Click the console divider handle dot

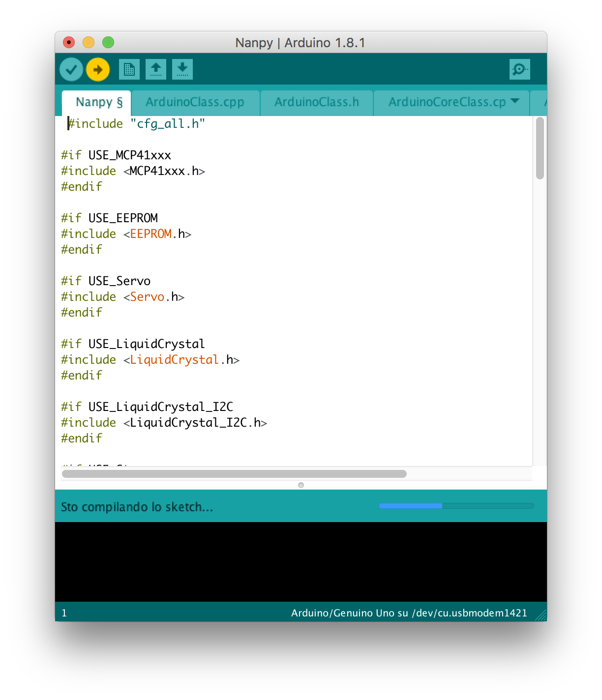(x=301, y=485)
